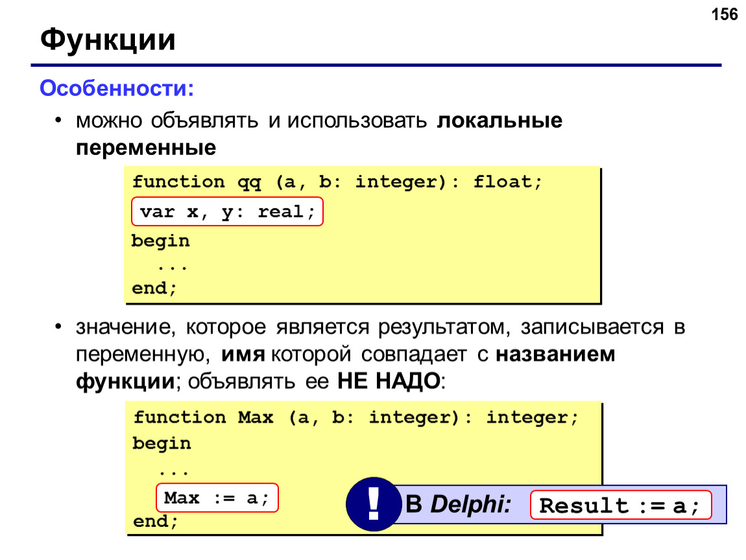Click the ellipsis in the qq function block
The image size is (746, 560).
[x=172, y=268]
